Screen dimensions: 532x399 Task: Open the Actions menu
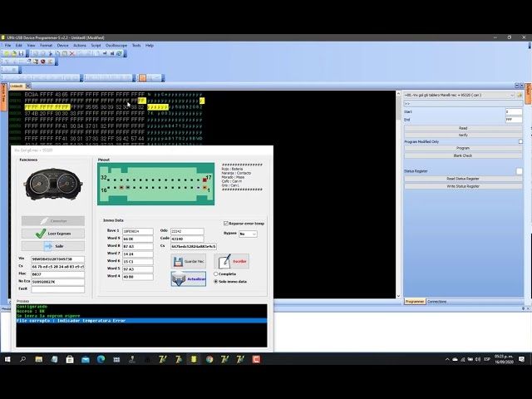point(80,45)
